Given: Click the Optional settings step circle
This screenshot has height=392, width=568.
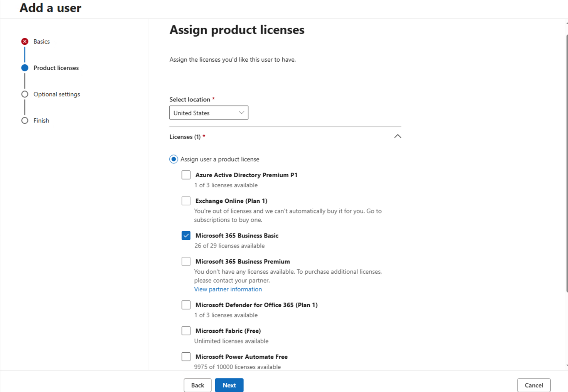Looking at the screenshot, I should 25,94.
